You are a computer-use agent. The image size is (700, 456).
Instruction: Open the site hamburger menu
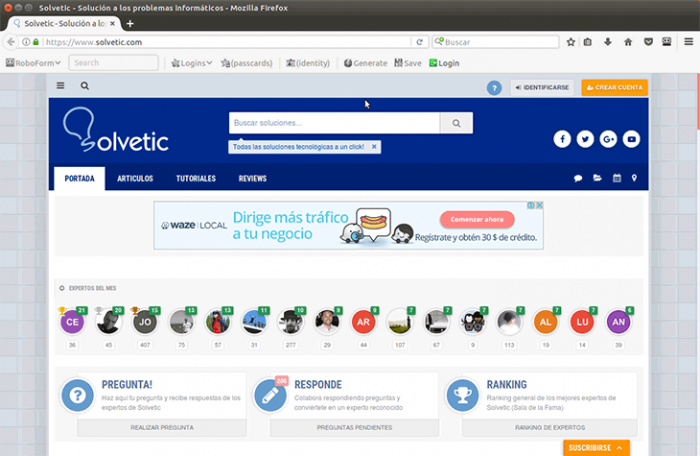pyautogui.click(x=60, y=86)
